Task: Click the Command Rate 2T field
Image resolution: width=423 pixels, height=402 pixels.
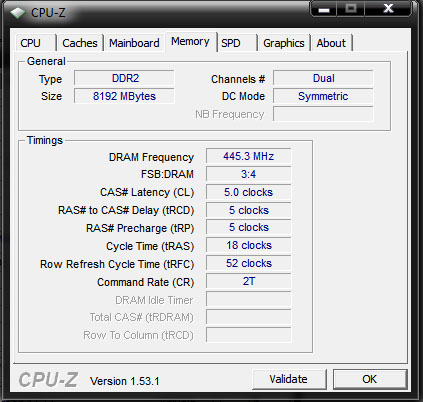Action: pyautogui.click(x=249, y=281)
